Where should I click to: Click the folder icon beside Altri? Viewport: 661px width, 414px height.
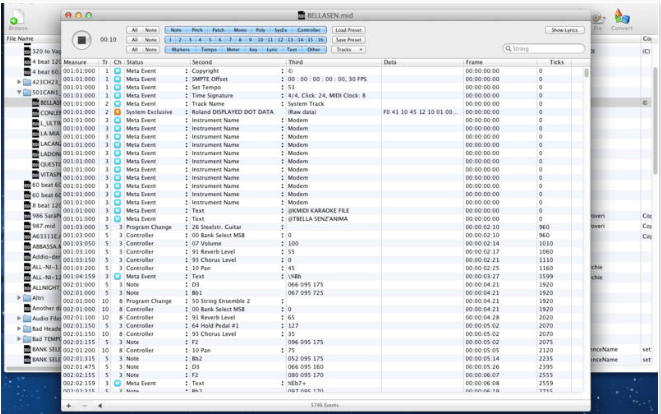[27, 298]
